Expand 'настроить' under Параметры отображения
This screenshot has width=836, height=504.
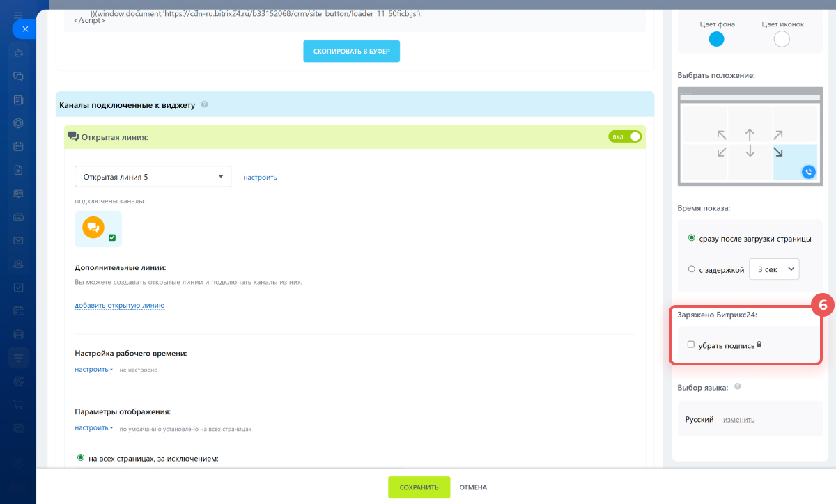[x=94, y=428]
